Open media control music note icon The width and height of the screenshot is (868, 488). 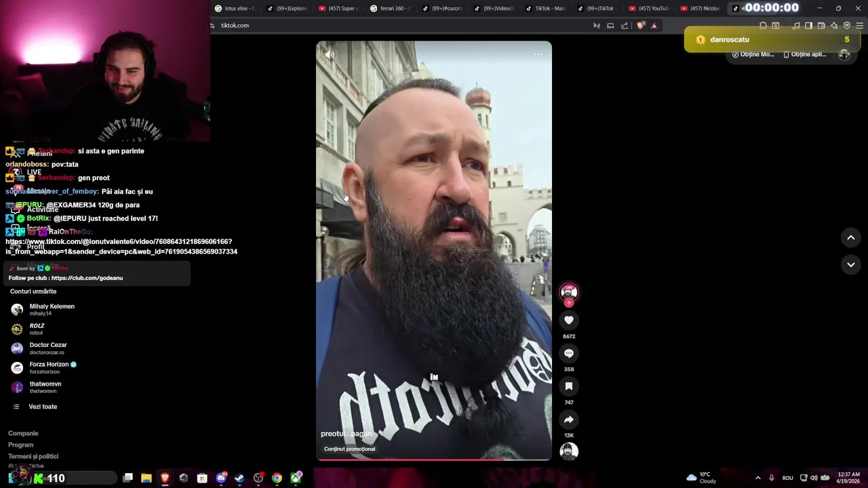pyautogui.click(x=796, y=26)
